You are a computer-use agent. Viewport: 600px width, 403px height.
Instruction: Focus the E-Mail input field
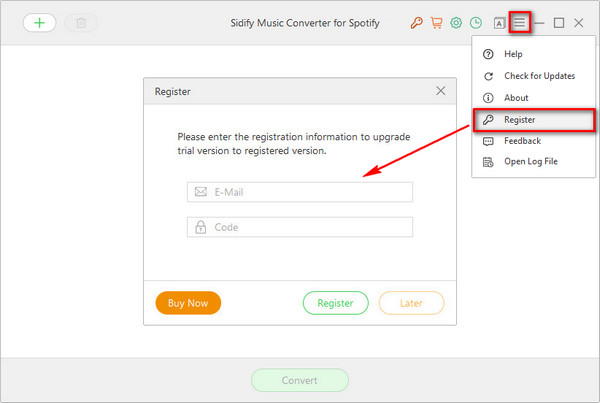[x=300, y=192]
